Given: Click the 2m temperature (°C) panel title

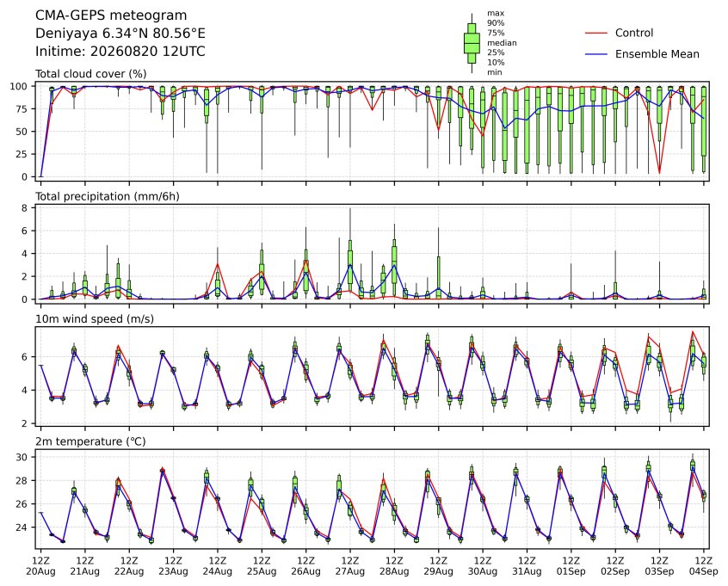Looking at the screenshot, I should [90, 441].
